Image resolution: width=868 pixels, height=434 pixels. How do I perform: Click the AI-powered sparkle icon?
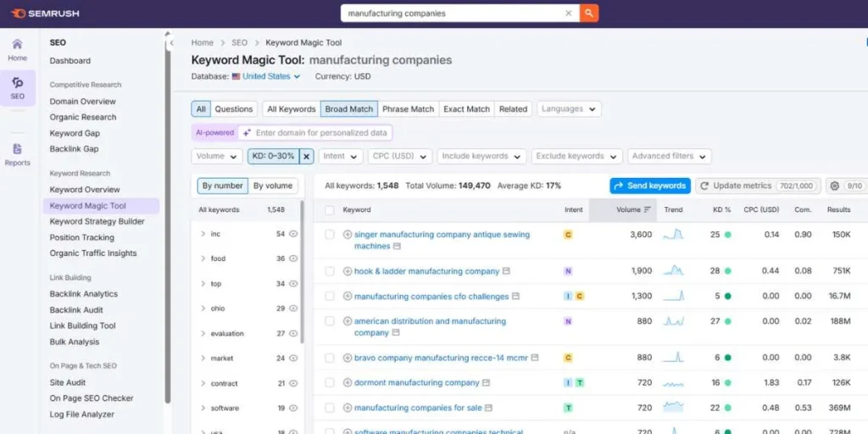[x=247, y=133]
